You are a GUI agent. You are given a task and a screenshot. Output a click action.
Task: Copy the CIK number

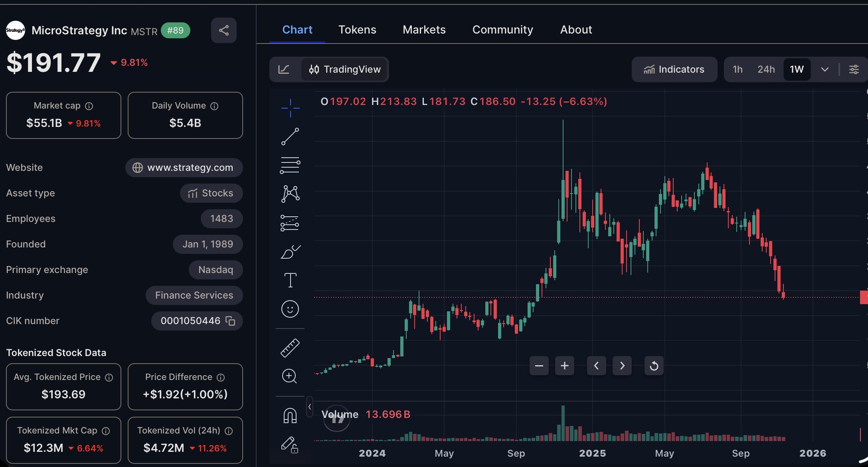pos(230,321)
